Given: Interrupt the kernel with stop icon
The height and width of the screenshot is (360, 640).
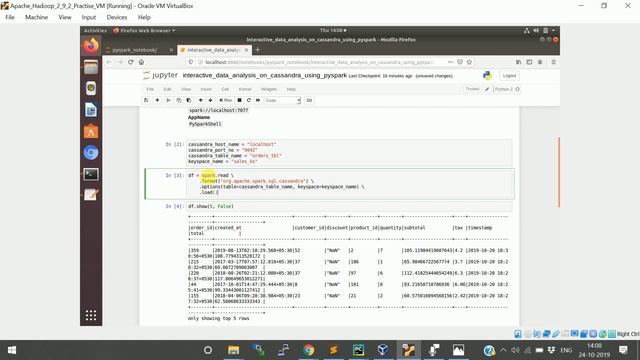Looking at the screenshot, I should tap(240, 100).
